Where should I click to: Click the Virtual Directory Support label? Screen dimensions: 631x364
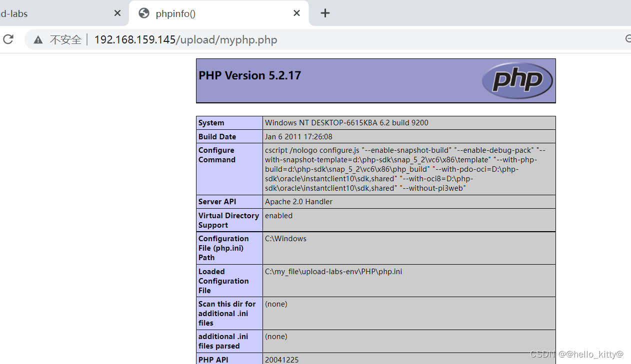tap(228, 220)
